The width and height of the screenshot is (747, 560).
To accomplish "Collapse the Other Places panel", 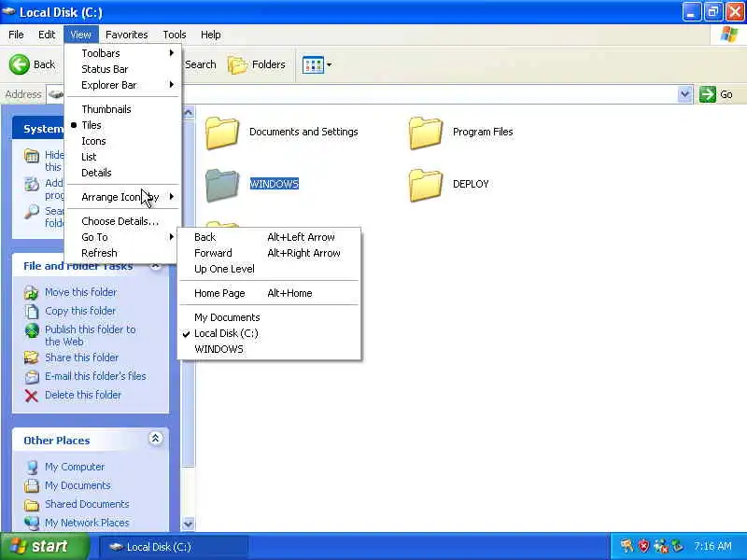I will (155, 439).
